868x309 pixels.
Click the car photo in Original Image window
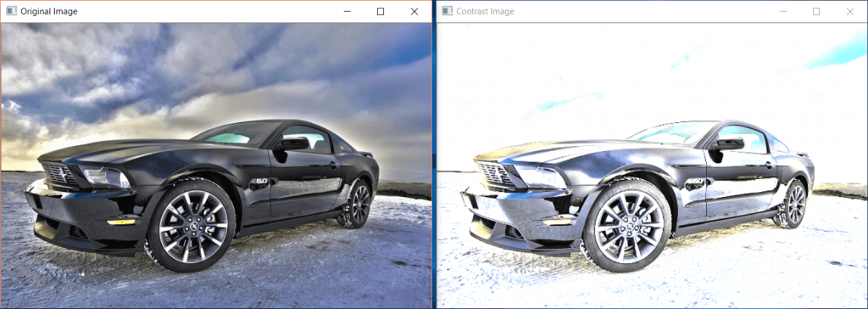(216, 166)
